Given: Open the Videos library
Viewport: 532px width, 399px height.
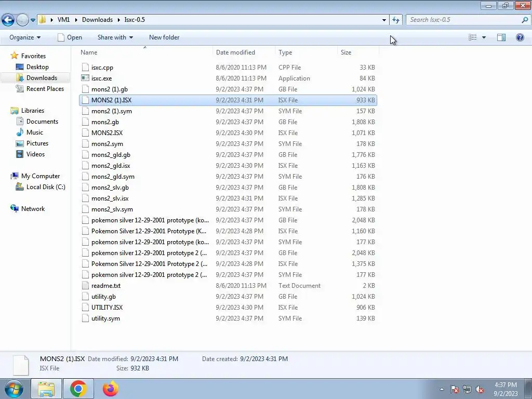Looking at the screenshot, I should (x=31, y=154).
